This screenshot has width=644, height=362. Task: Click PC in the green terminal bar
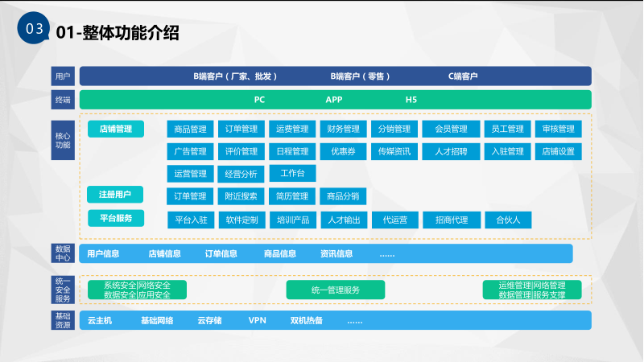pos(259,100)
